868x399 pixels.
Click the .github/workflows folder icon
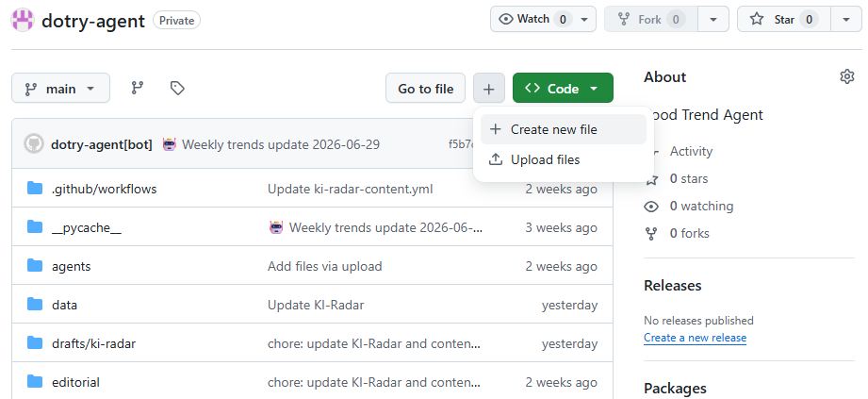[35, 189]
